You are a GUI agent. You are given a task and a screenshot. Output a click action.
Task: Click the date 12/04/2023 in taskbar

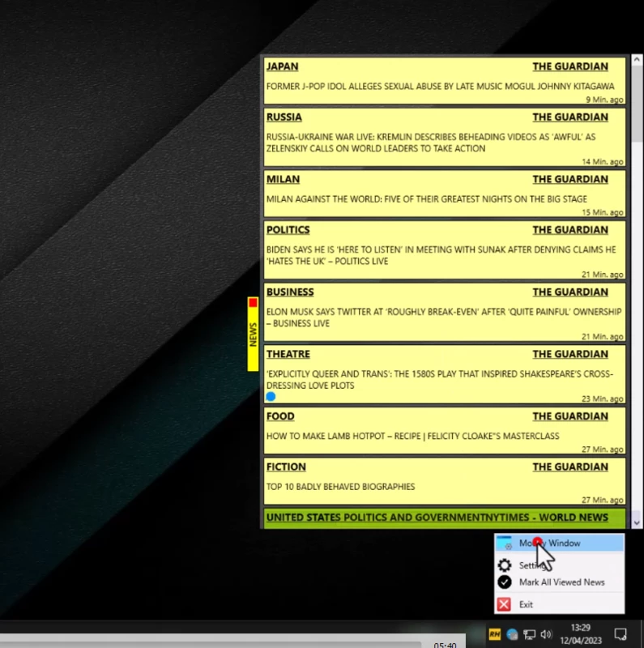[x=581, y=641]
